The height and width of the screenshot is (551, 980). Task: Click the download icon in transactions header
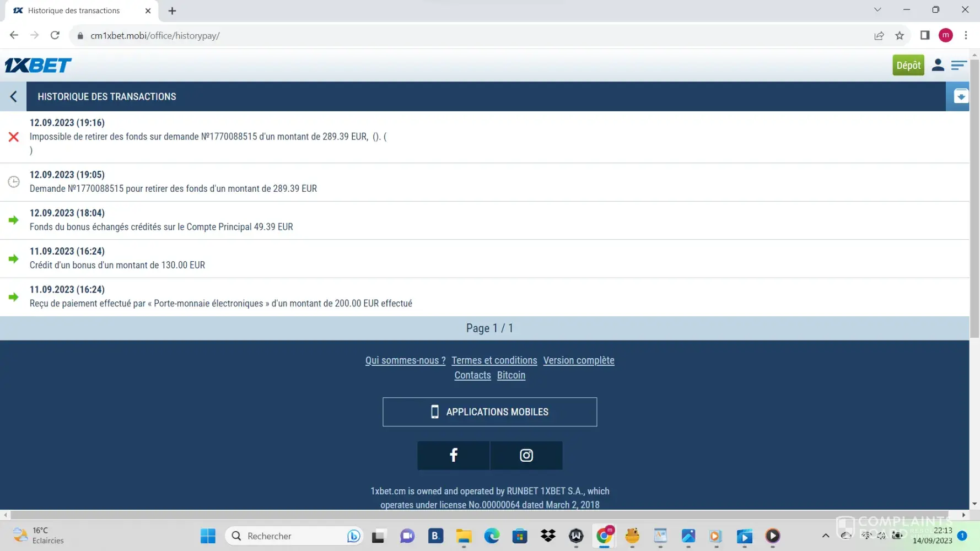(x=961, y=96)
